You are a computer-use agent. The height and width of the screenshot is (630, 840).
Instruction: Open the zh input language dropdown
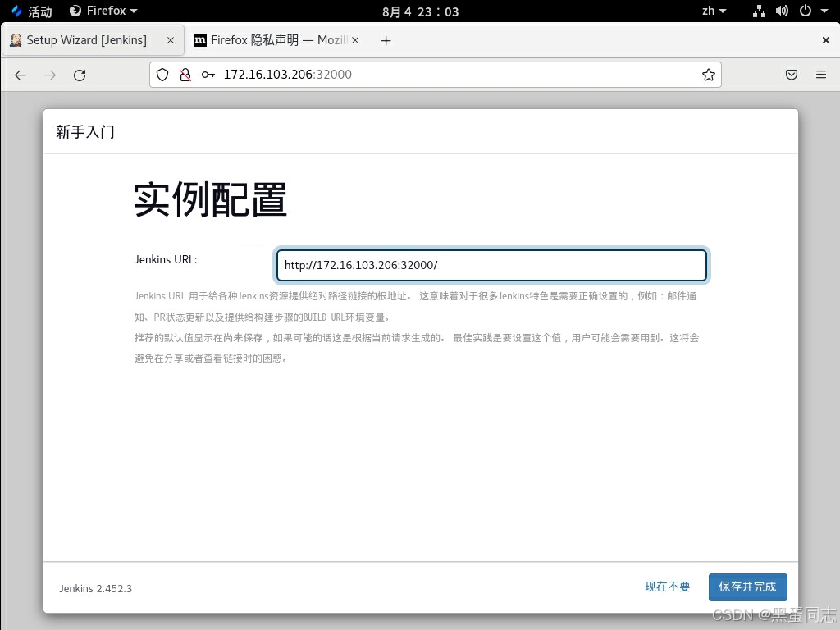click(714, 11)
